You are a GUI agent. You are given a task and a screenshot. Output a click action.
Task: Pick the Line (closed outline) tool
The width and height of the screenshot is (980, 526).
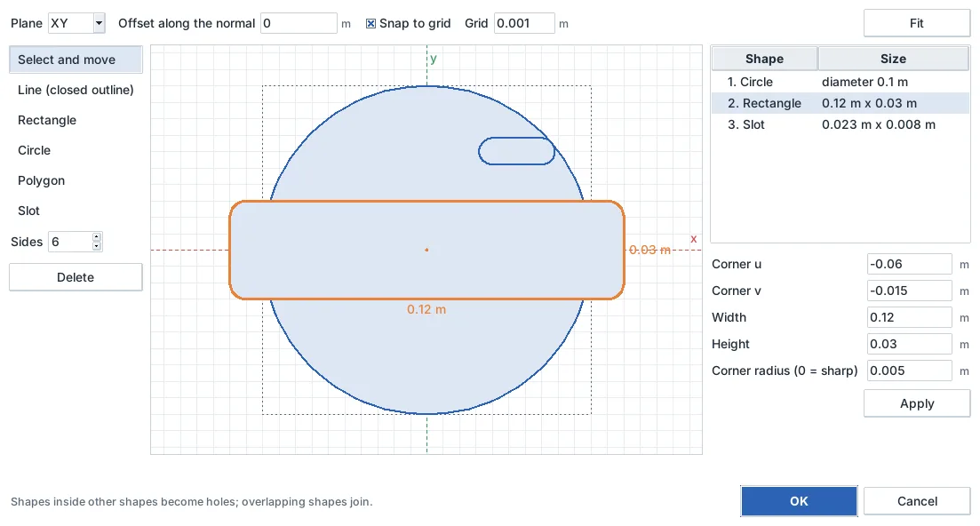coord(76,90)
